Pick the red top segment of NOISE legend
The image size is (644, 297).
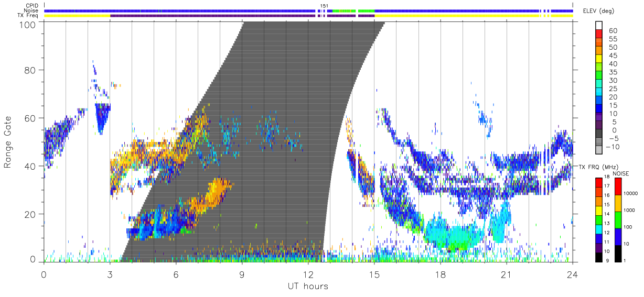coord(618,186)
